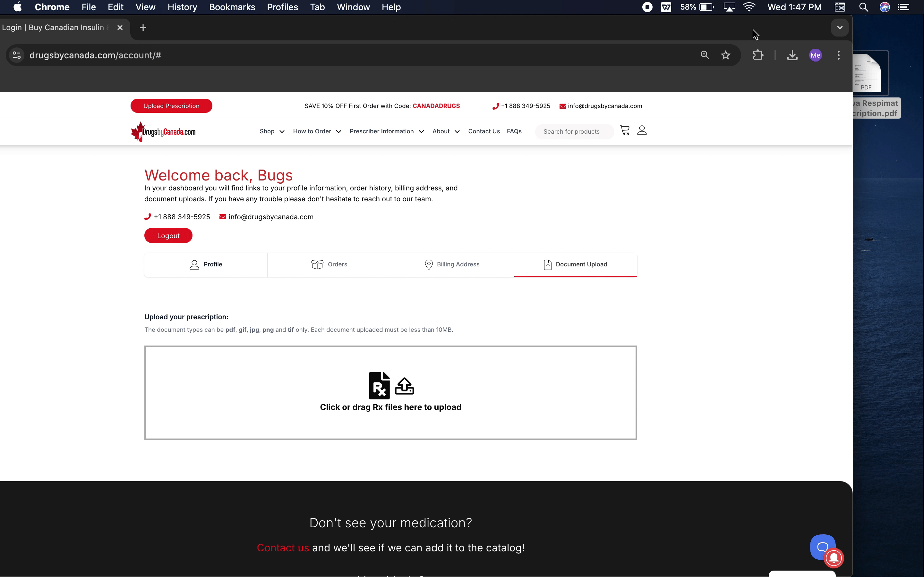The height and width of the screenshot is (577, 924).
Task: Click the DrugsbyCanada.com logo
Action: 163,132
